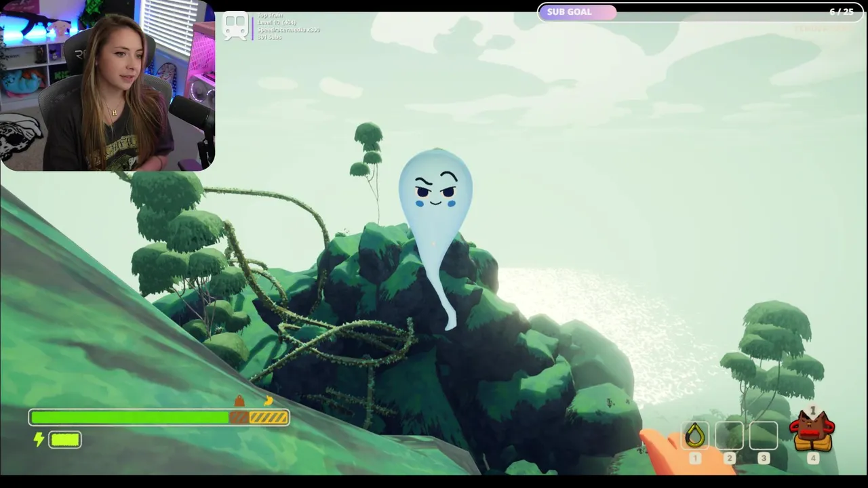
Task: Click the weight status icon above stamina bar
Action: (239, 401)
